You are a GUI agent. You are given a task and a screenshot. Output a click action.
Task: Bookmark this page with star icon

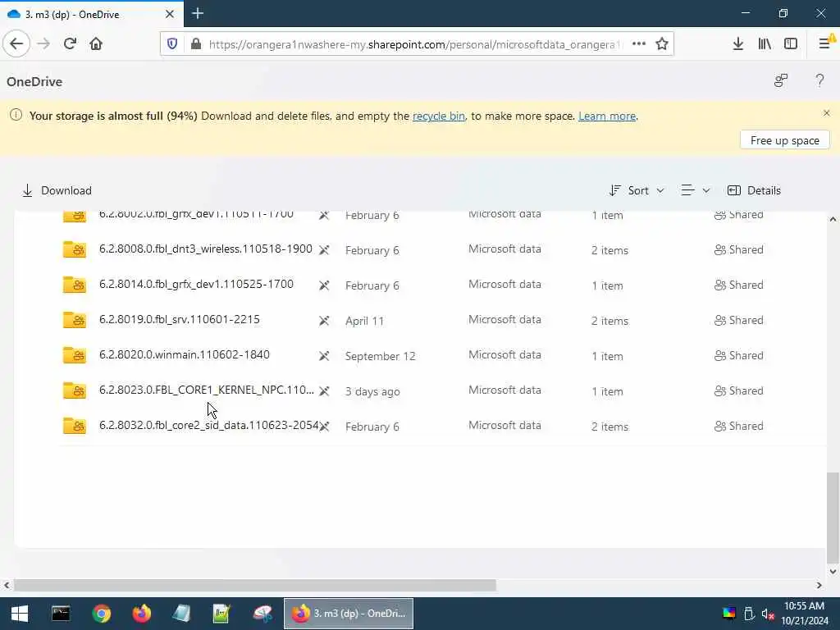point(662,44)
